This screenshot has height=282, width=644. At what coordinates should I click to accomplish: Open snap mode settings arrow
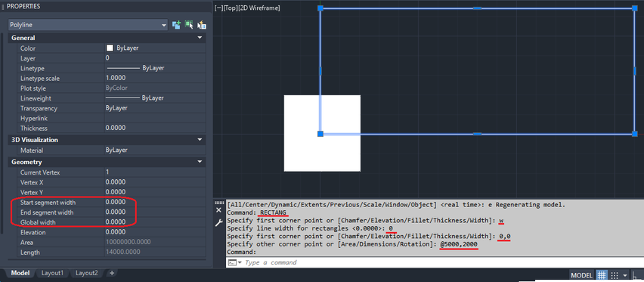click(x=625, y=275)
